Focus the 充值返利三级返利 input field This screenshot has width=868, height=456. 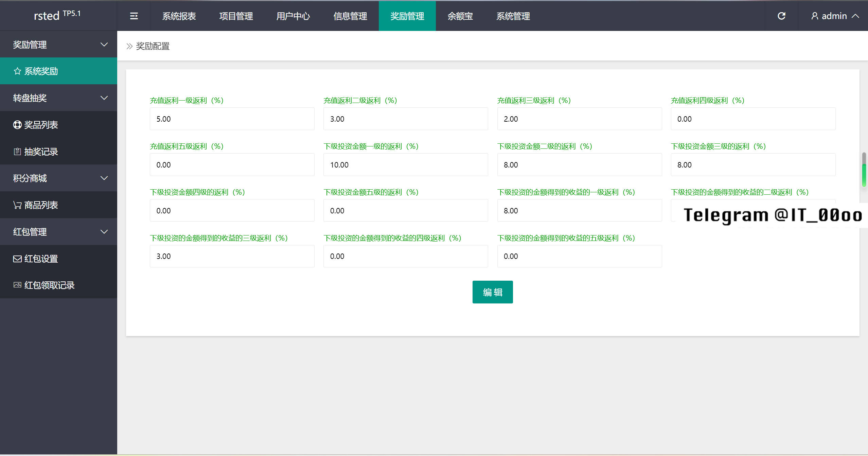click(580, 119)
